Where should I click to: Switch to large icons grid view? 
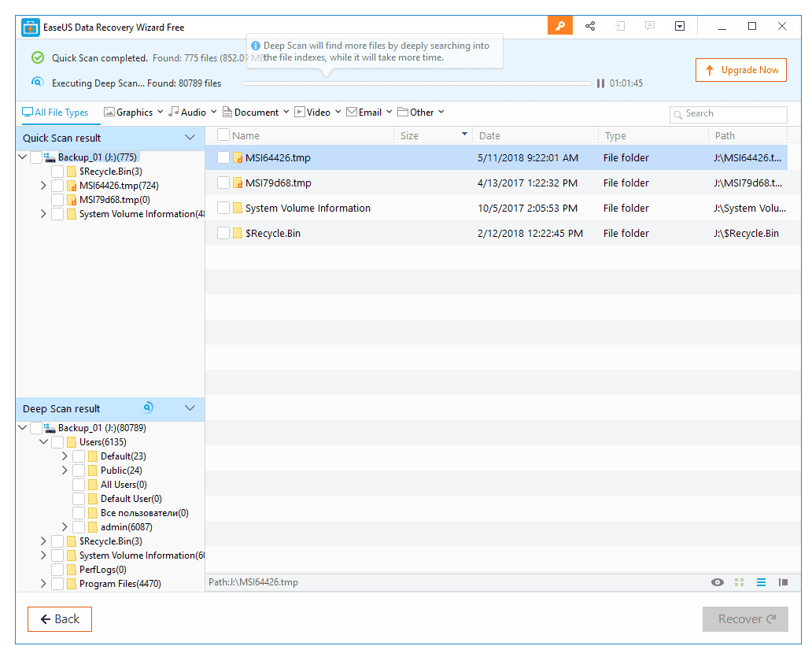(x=739, y=582)
